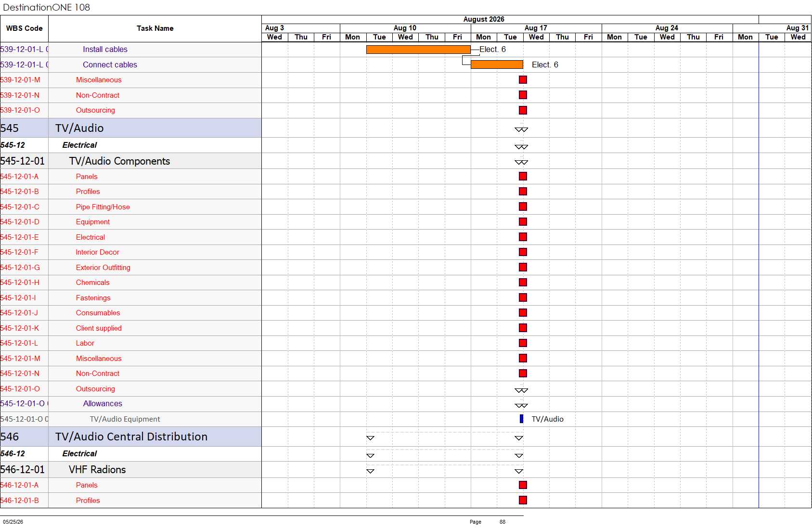
Task: Select the red milestone for Pipe Fitting/Hose
Action: tap(523, 206)
